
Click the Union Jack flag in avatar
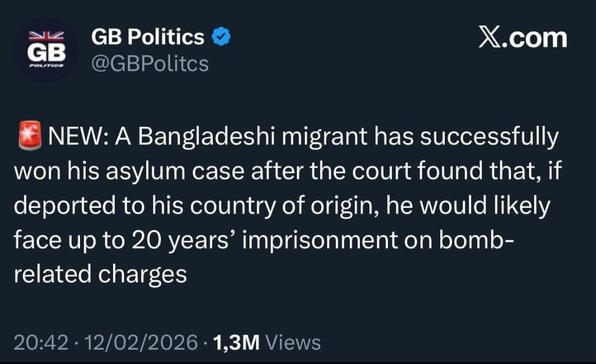tap(46, 35)
